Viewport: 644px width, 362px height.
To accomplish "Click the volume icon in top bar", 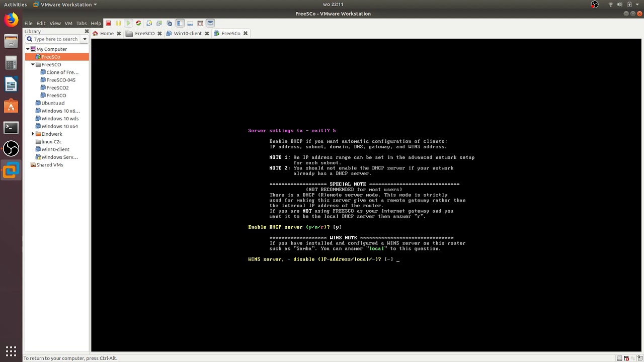I will click(620, 5).
